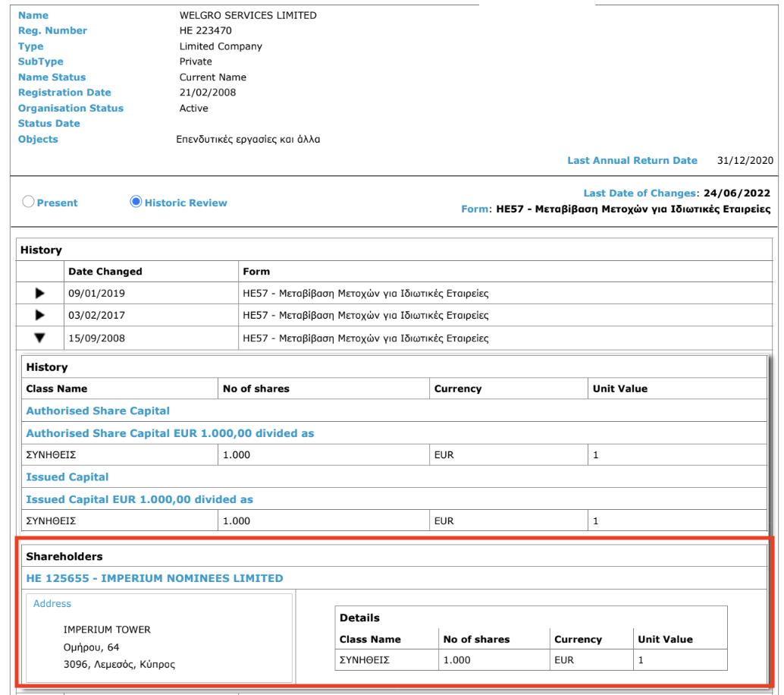Open HE 125655 - IMPERIUM NOMINEES LIMITED link
This screenshot has height=695, width=784.
click(x=154, y=578)
